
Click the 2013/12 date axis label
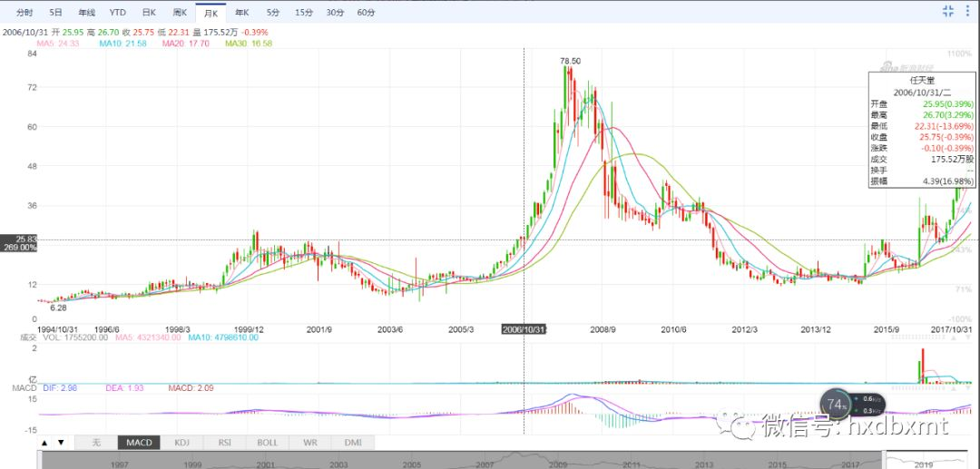click(815, 329)
